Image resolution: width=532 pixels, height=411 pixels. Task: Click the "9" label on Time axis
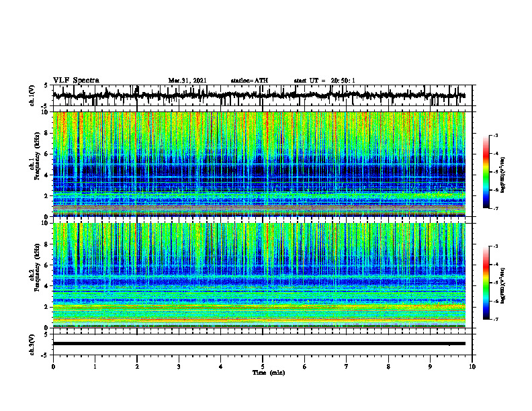tap(430, 367)
